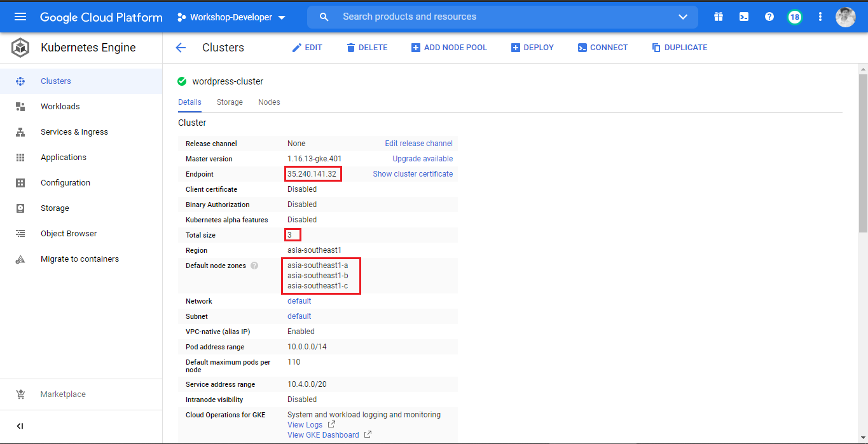Click the pod address range 10.0.0.0/14

pos(307,347)
